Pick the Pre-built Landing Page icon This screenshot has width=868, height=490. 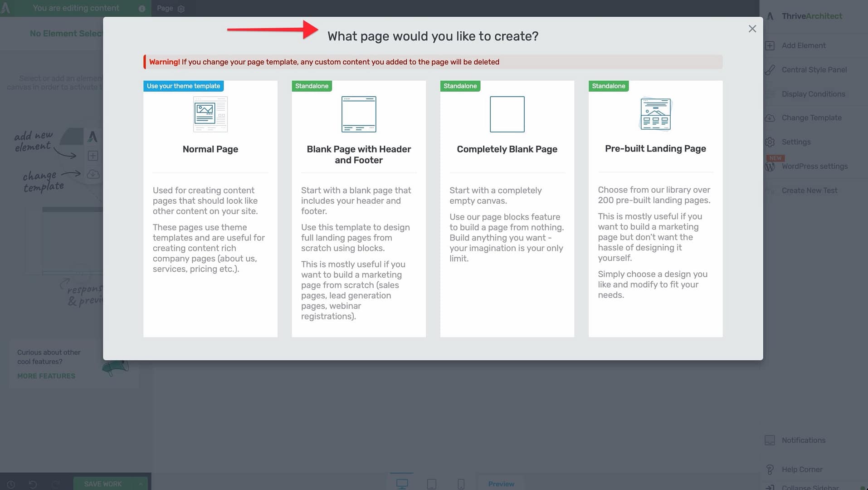click(x=655, y=114)
